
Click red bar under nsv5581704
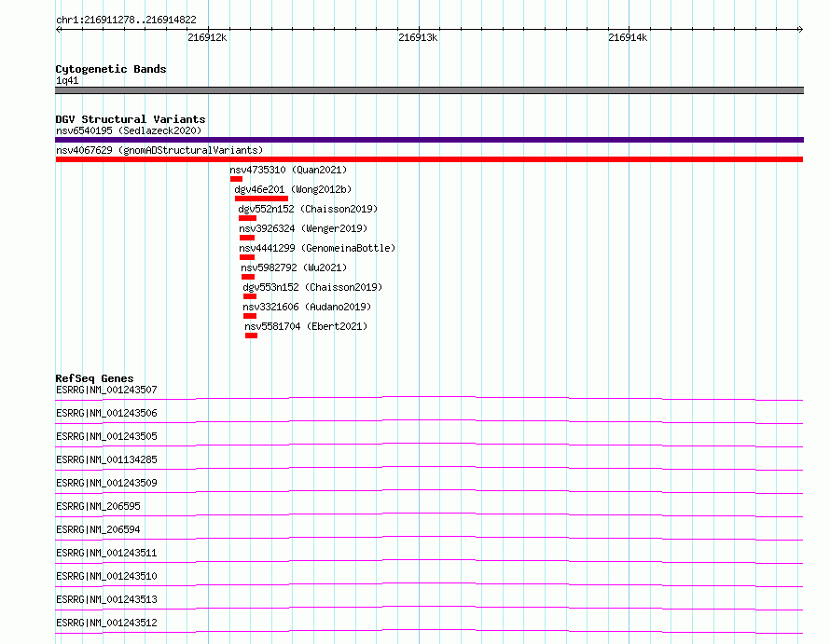pos(252,336)
